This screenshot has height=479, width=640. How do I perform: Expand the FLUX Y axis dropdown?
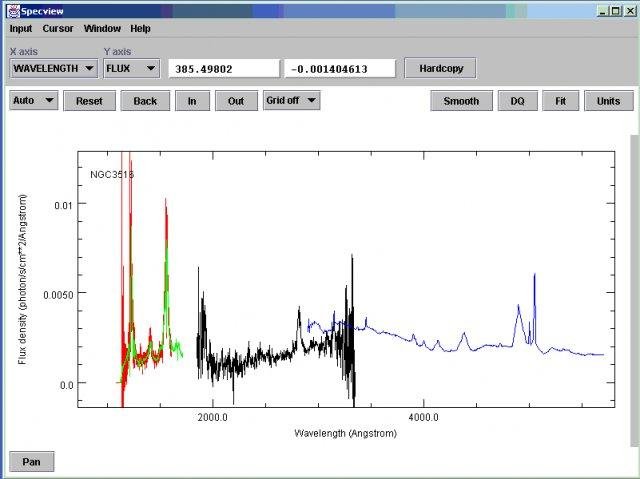pos(131,68)
